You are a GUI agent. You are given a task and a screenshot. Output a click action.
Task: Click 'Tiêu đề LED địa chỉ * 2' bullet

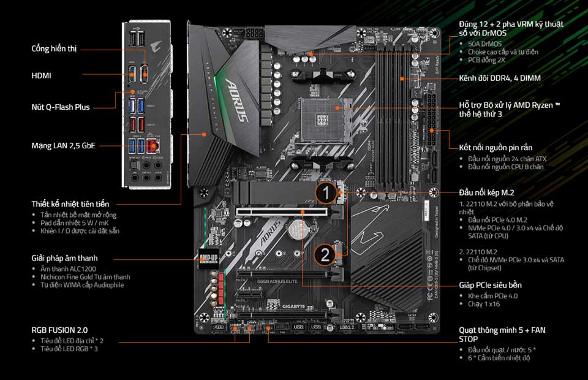pyautogui.click(x=72, y=341)
